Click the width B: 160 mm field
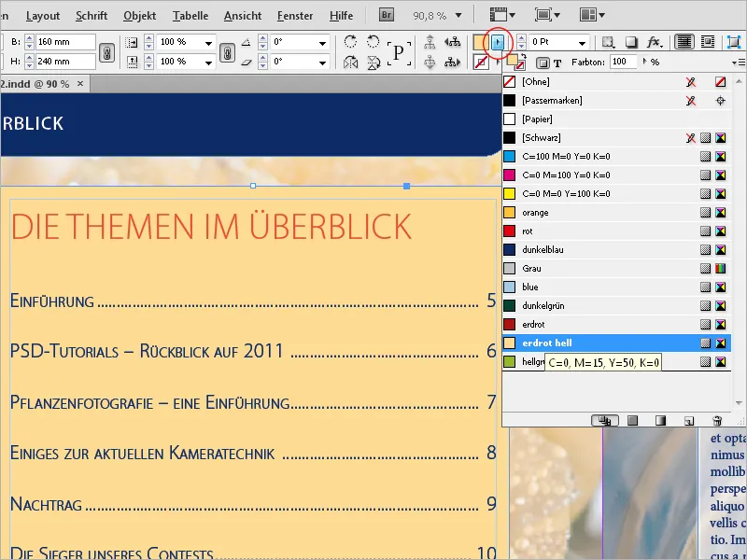The height and width of the screenshot is (560, 747). [65, 42]
